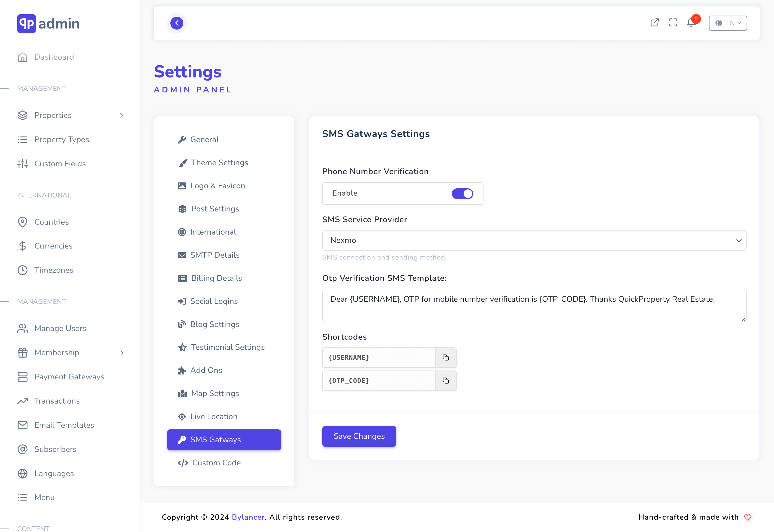Click the Languages globe icon
Image resolution: width=774 pixels, height=532 pixels.
click(x=22, y=474)
